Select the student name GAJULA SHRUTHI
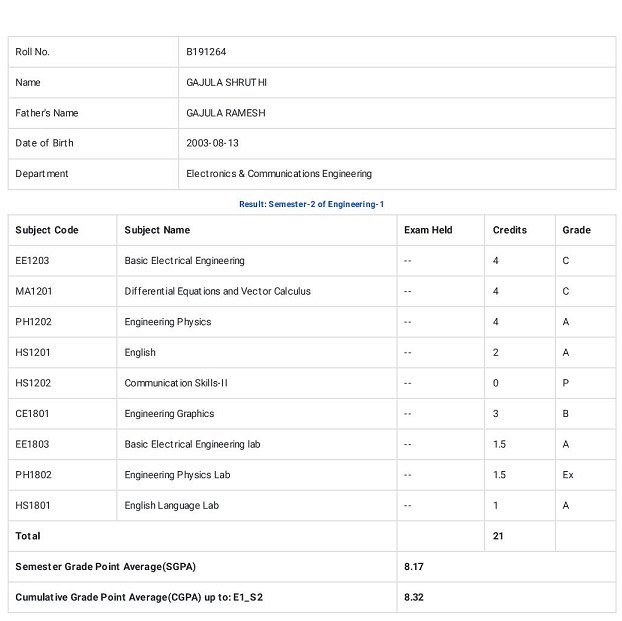Image resolution: width=622 pixels, height=621 pixels. pyautogui.click(x=226, y=83)
